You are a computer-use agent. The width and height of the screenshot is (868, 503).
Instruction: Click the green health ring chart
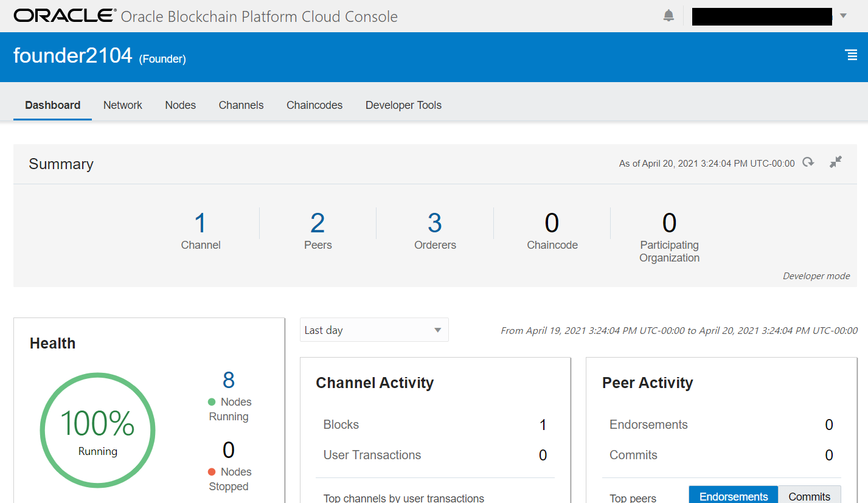pos(97,431)
